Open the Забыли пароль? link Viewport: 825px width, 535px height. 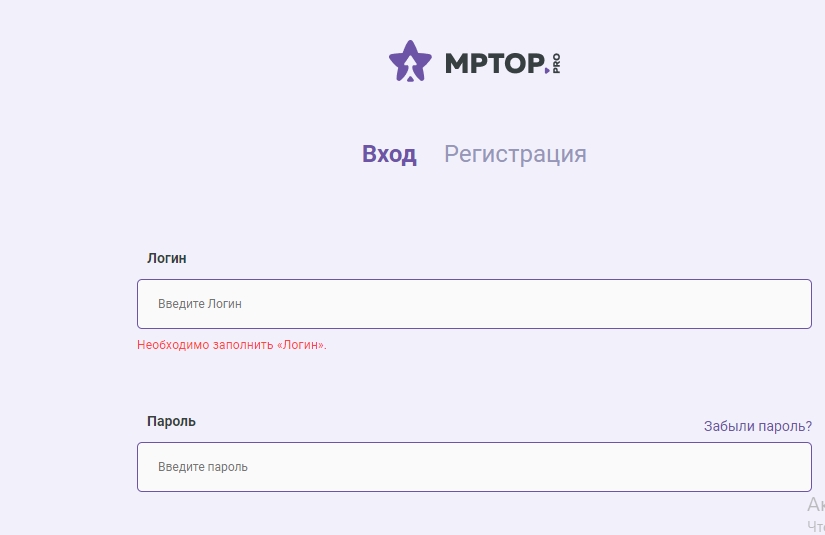click(757, 426)
